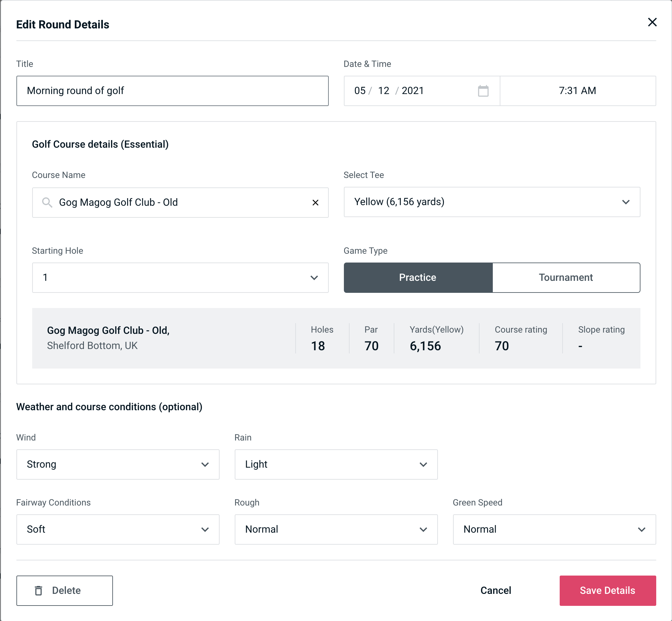672x621 pixels.
Task: Click the calendar icon for date picker
Action: point(483,91)
